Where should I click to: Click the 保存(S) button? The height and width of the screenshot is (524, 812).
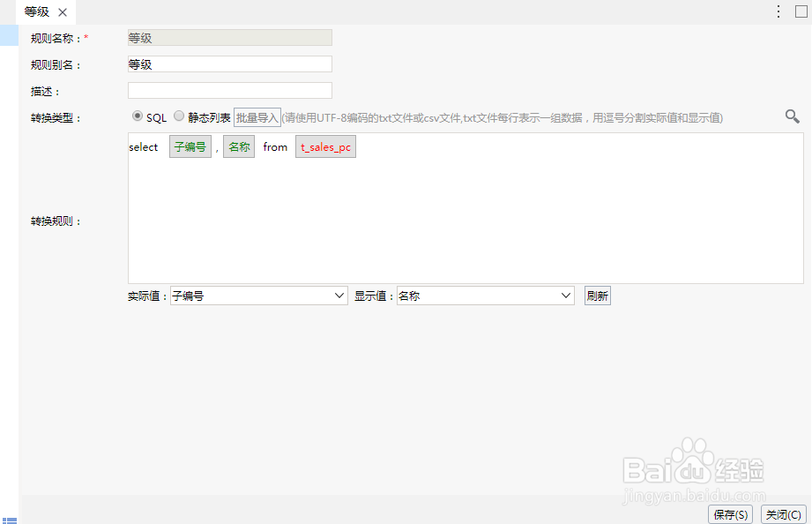[730, 514]
